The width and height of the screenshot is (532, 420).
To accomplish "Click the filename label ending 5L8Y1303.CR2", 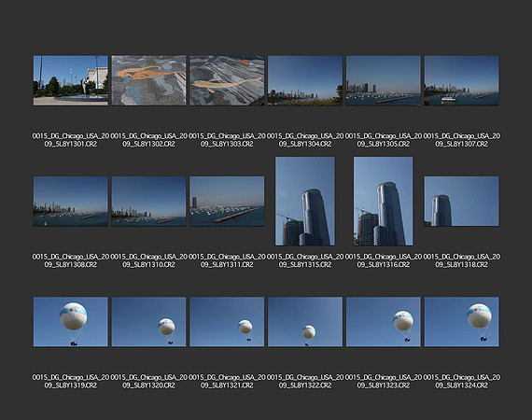I will point(227,140).
